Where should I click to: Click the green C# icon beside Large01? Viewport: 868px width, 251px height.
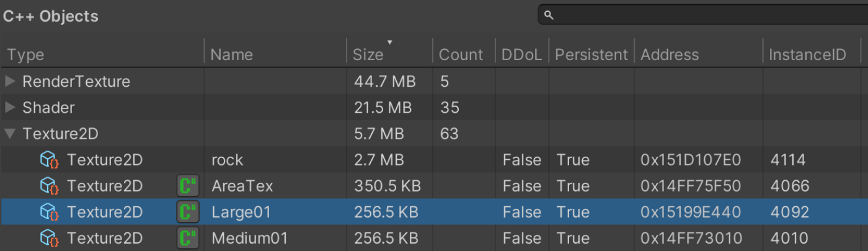point(187,212)
